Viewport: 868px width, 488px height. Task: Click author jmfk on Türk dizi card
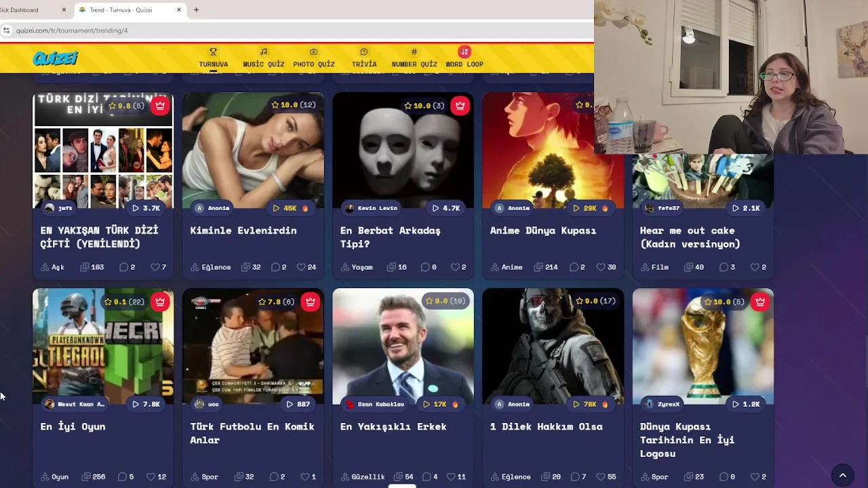[x=58, y=208]
